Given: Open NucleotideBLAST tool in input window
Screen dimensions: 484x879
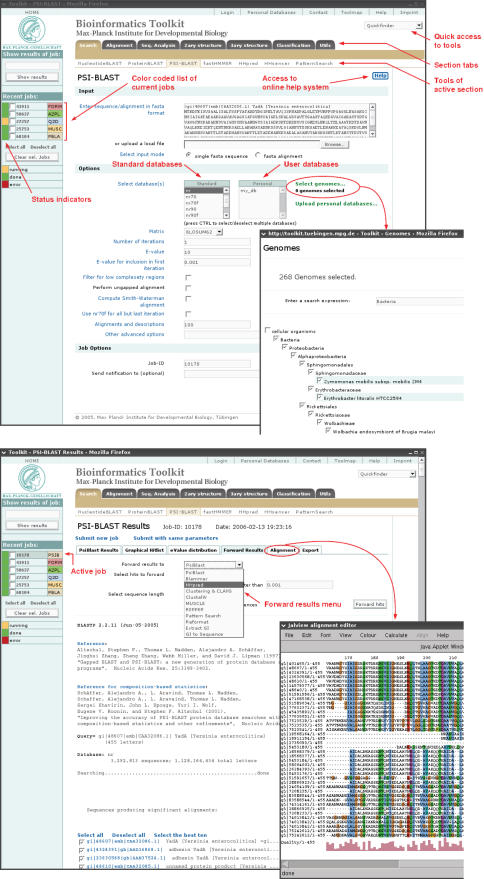Looking at the screenshot, I should coord(100,63).
